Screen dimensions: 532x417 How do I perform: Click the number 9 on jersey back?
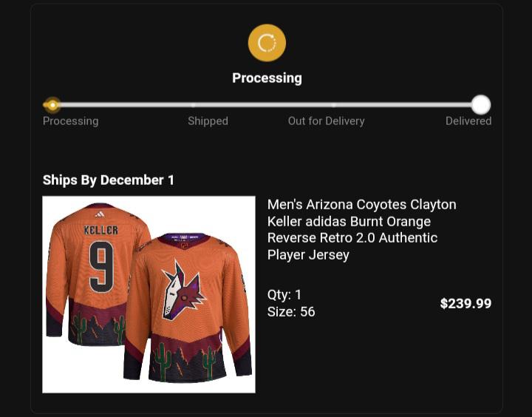click(101, 267)
